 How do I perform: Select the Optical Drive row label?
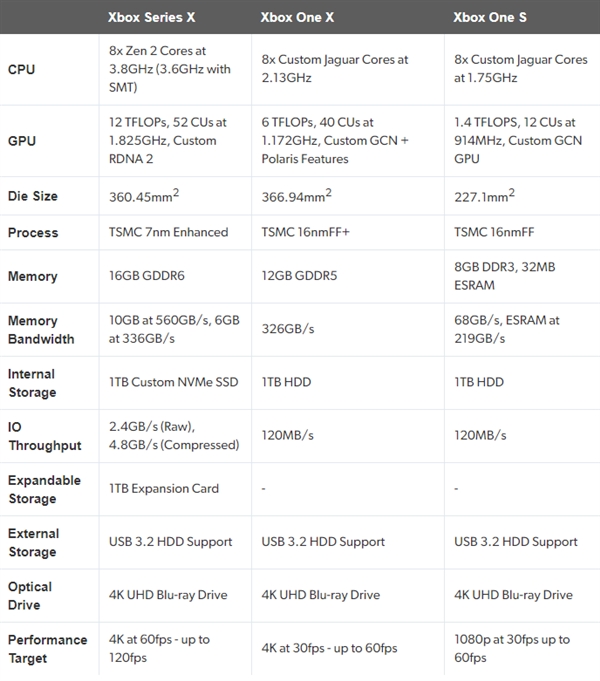pyautogui.click(x=30, y=595)
